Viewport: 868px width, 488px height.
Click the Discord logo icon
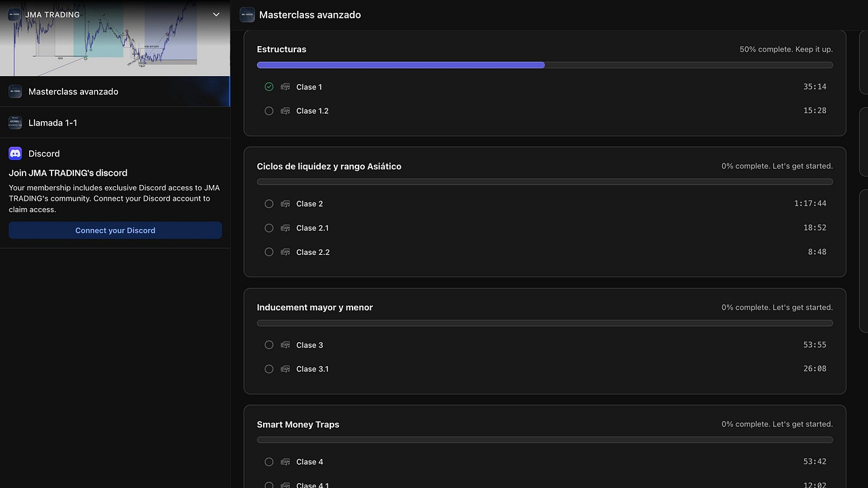click(15, 154)
